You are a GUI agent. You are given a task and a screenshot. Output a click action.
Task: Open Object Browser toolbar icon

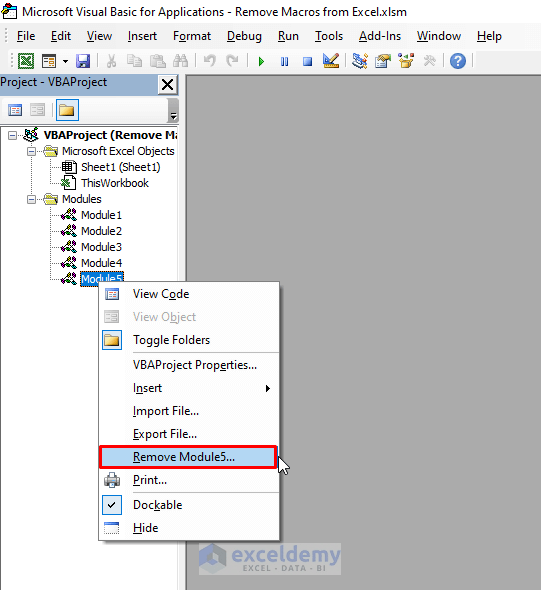[x=406, y=61]
